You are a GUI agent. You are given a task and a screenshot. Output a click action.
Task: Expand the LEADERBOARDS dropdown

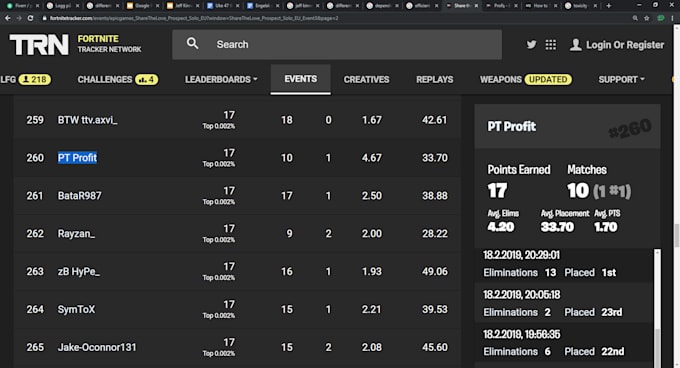(x=221, y=79)
